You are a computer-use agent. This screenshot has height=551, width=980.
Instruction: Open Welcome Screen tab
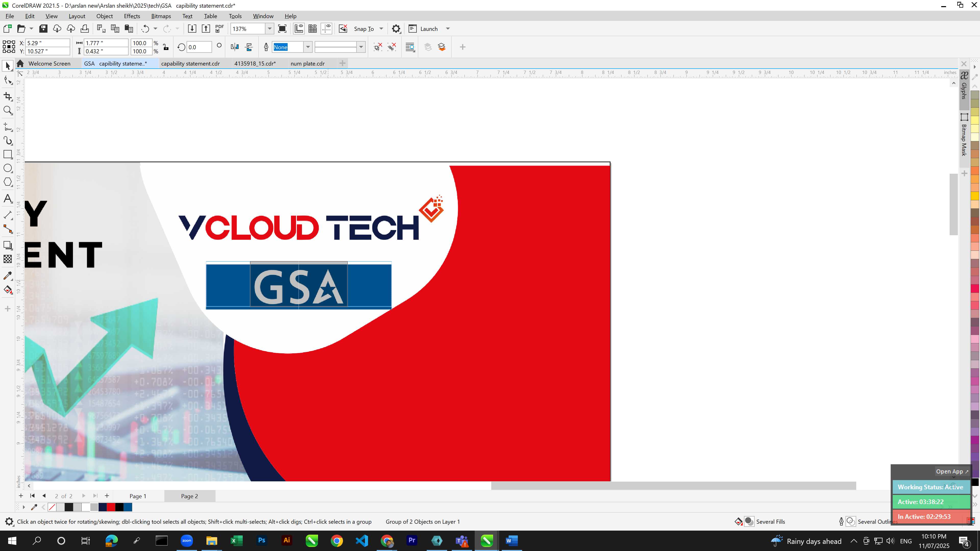[49, 64]
